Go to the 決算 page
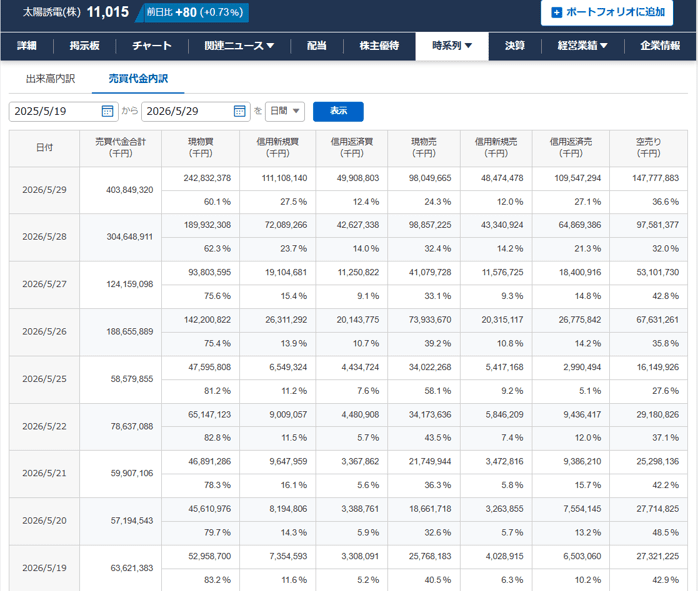Image resolution: width=698 pixels, height=591 pixels. pos(515,45)
